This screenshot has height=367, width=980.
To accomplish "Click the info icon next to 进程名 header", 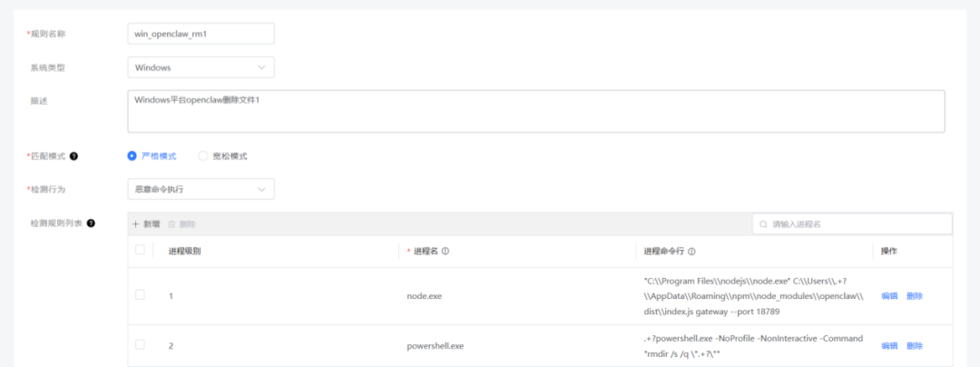I will point(446,251).
